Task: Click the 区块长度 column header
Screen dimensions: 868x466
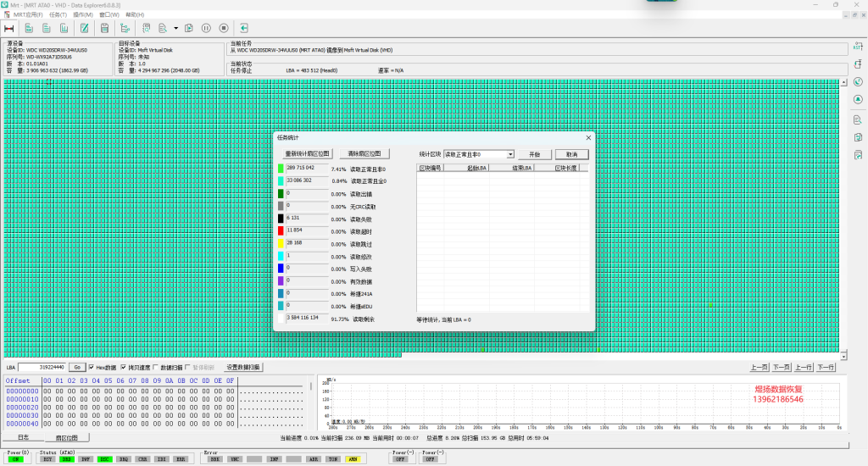Action: point(556,168)
